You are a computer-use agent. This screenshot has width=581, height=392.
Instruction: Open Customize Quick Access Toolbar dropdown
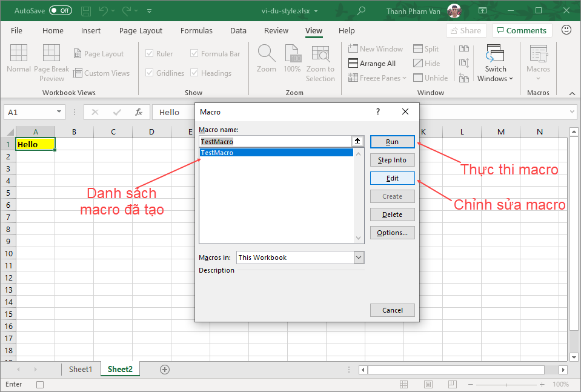pos(149,11)
